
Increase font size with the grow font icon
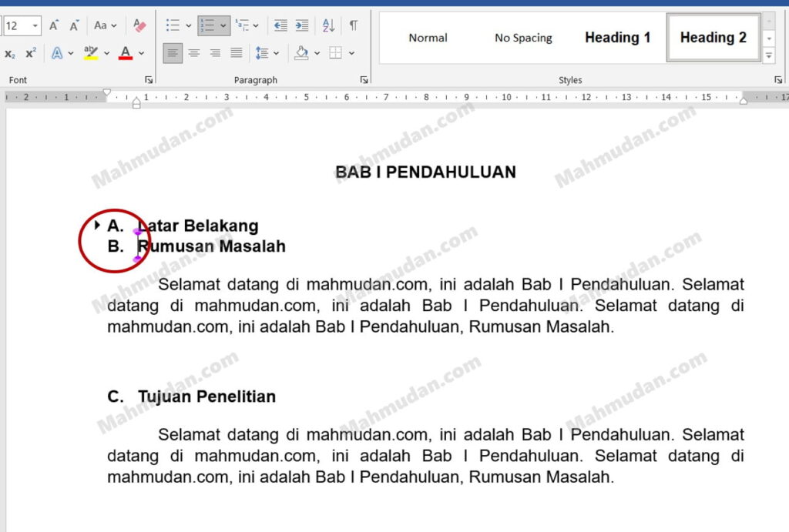[x=54, y=25]
